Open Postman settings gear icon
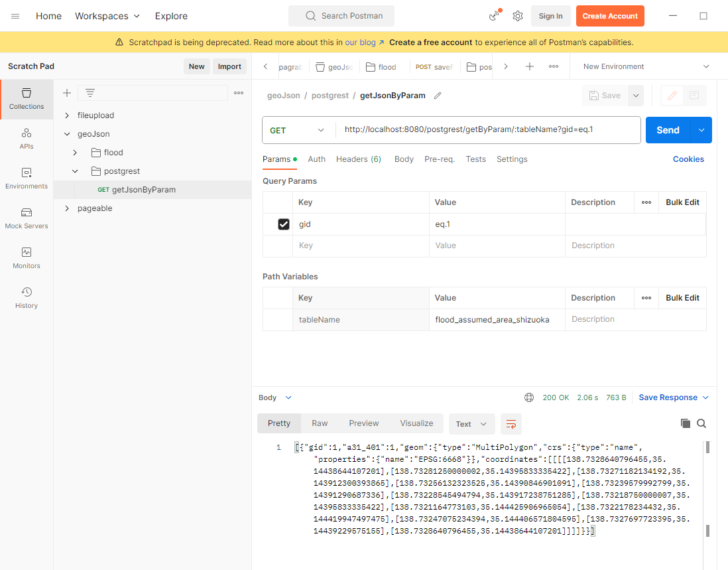Image resolution: width=728 pixels, height=570 pixels. (518, 15)
